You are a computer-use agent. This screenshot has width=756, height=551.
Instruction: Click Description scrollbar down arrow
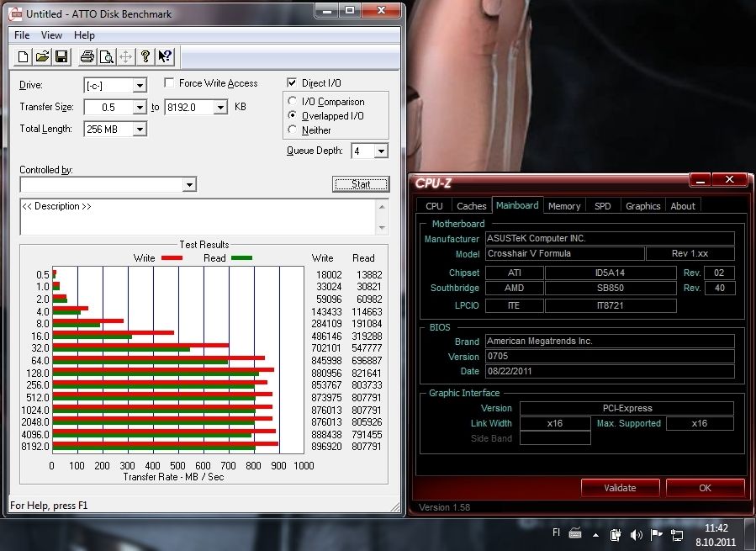(382, 227)
